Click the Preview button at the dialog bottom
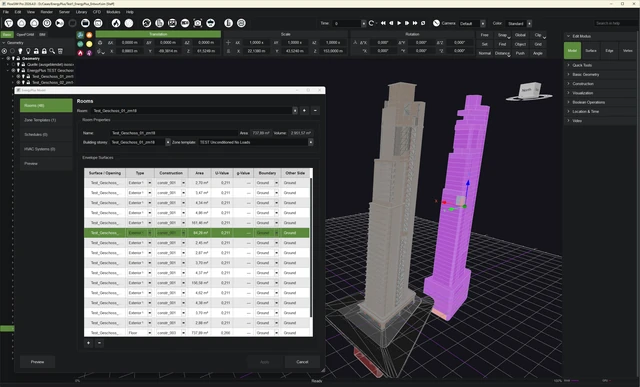This screenshot has width=640, height=387. pos(38,362)
